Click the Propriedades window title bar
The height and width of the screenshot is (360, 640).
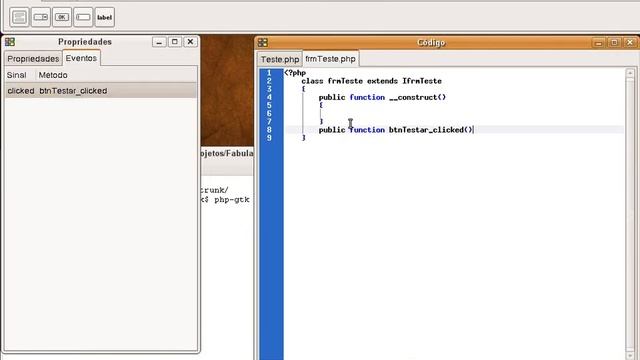click(x=85, y=42)
